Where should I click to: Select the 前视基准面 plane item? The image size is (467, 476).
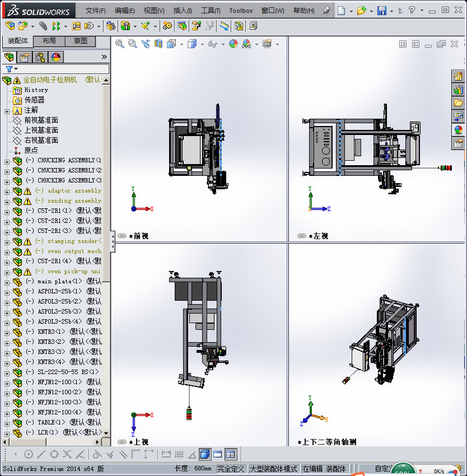41,120
